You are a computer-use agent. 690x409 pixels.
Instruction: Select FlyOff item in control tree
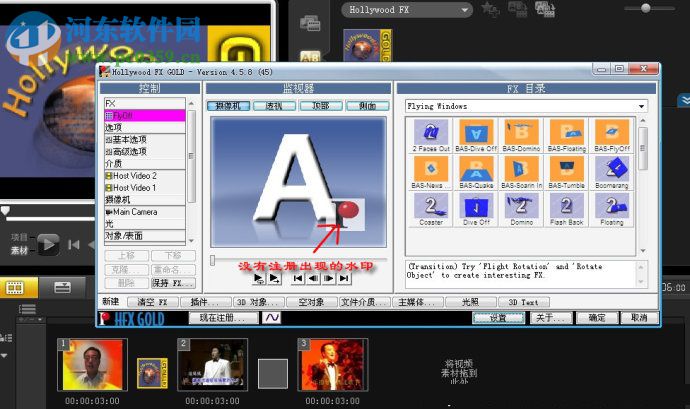click(x=145, y=115)
